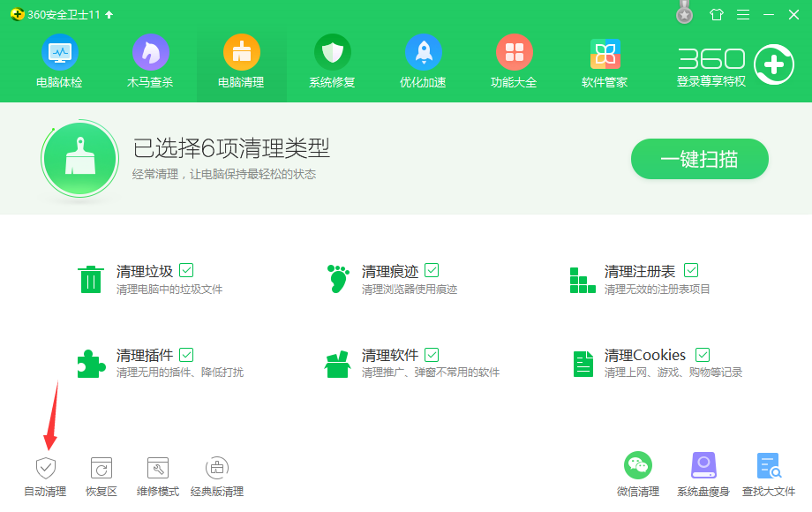Click 清理推广、弹窗不常用的软件 description
The height and width of the screenshot is (512, 812).
(x=431, y=373)
